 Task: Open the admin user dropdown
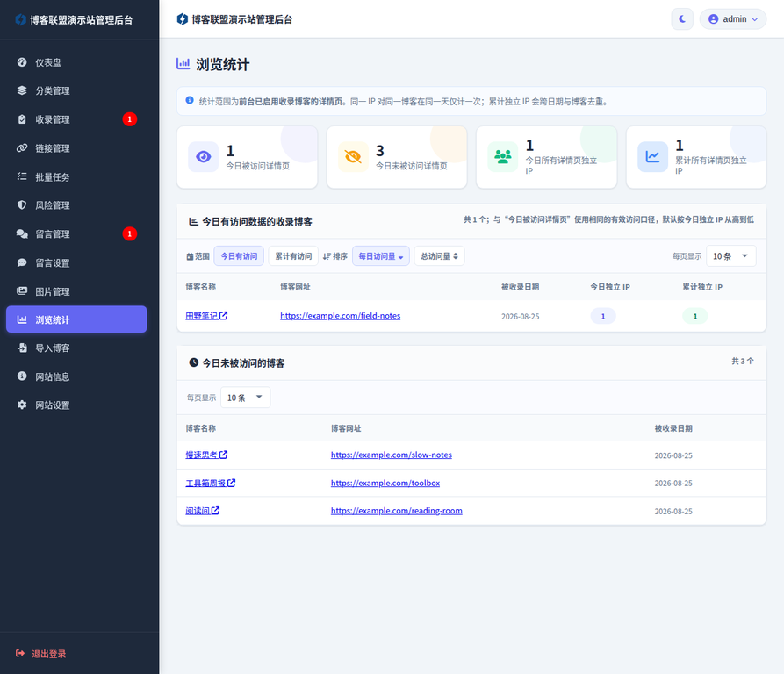[x=732, y=19]
